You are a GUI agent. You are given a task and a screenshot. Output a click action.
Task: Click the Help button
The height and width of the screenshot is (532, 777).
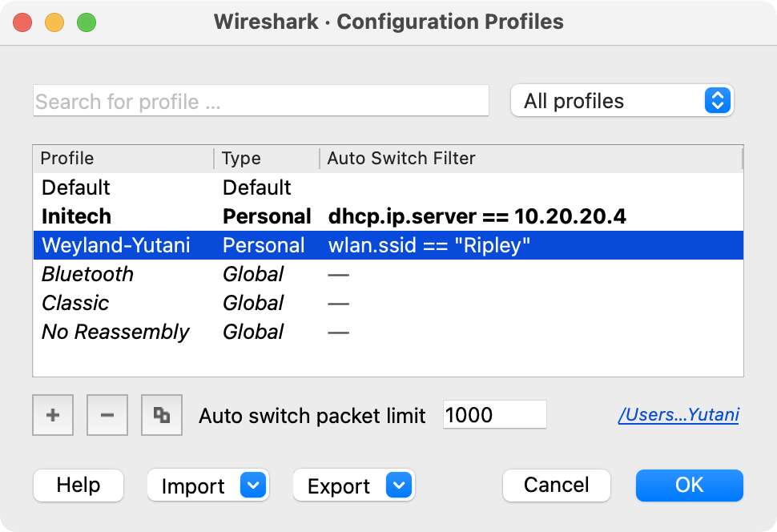78,485
